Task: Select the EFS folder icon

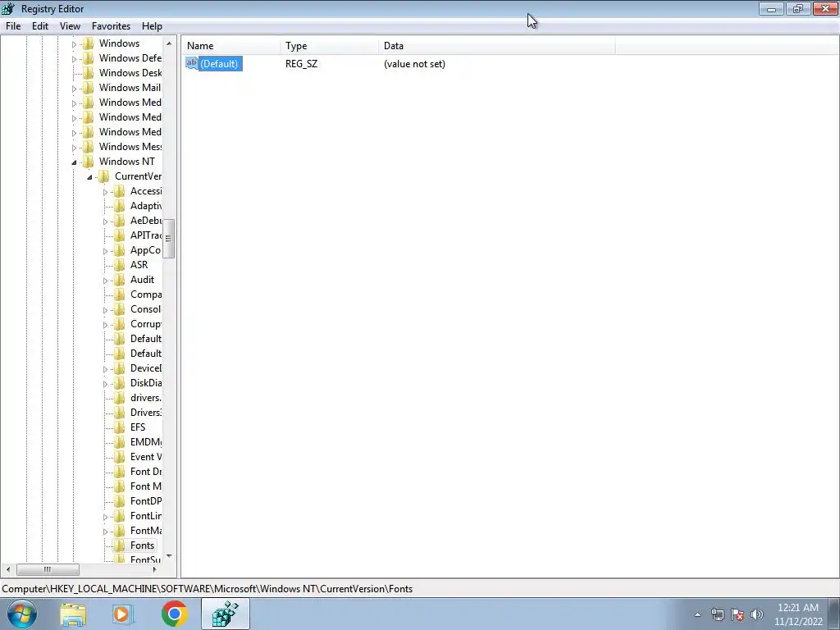Action: 120,427
